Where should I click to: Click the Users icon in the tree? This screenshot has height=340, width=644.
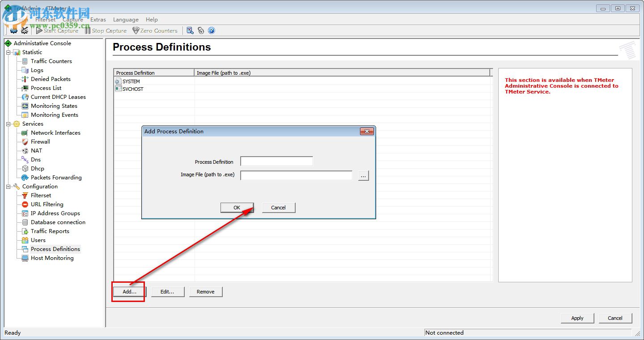25,240
